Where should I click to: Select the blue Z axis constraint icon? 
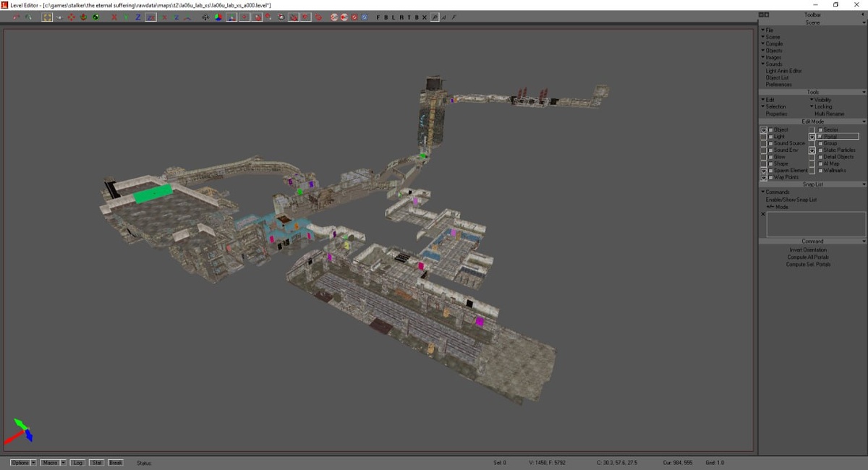click(138, 17)
